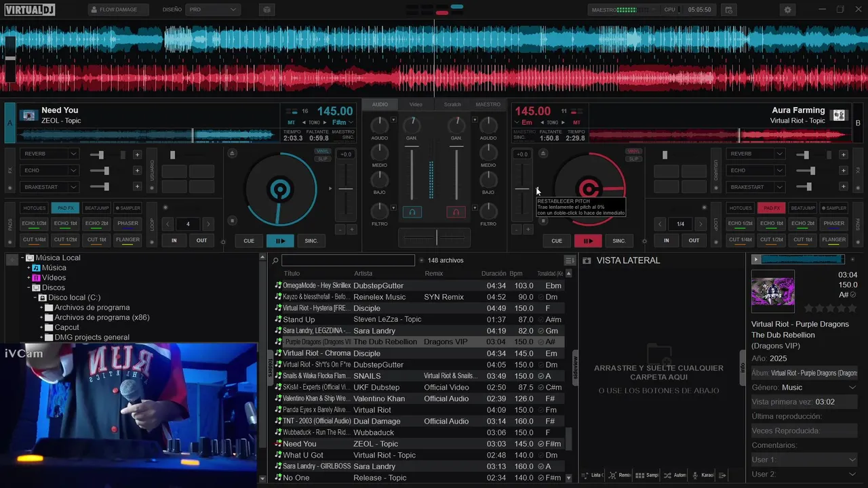The image size is (868, 488).
Task: Open Karaoke microphone icon in sideview bar
Action: click(x=695, y=475)
